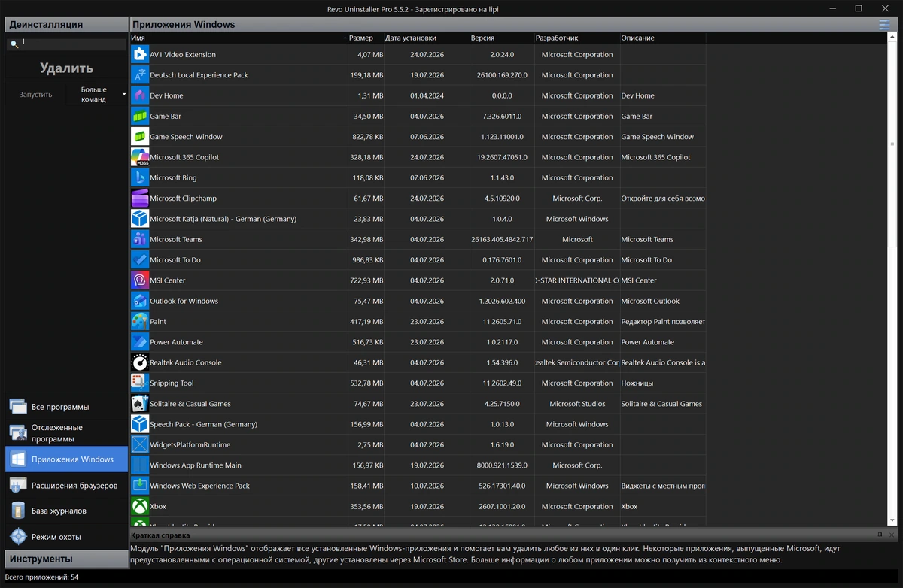Sort by the Размер column header
This screenshot has height=588, width=903.
coord(366,38)
